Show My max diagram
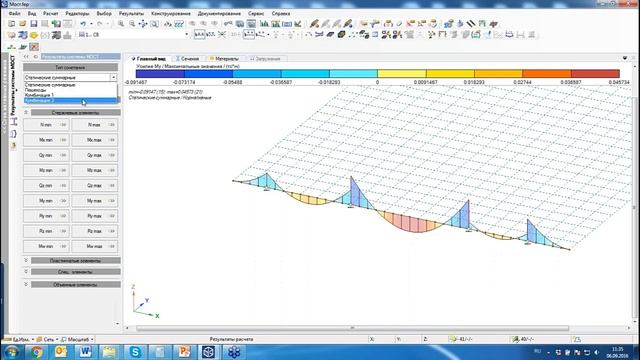The width and height of the screenshot is (640, 360). tap(95, 201)
